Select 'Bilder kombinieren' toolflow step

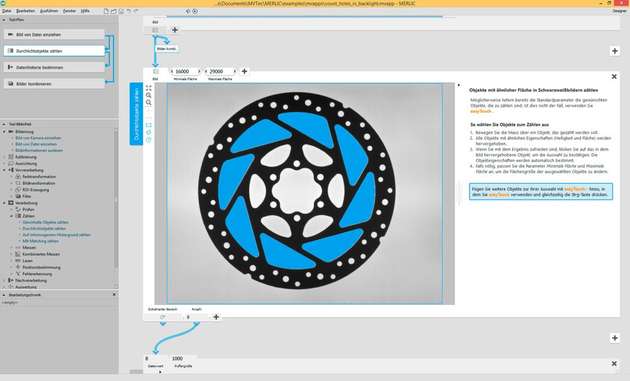pyautogui.click(x=54, y=84)
